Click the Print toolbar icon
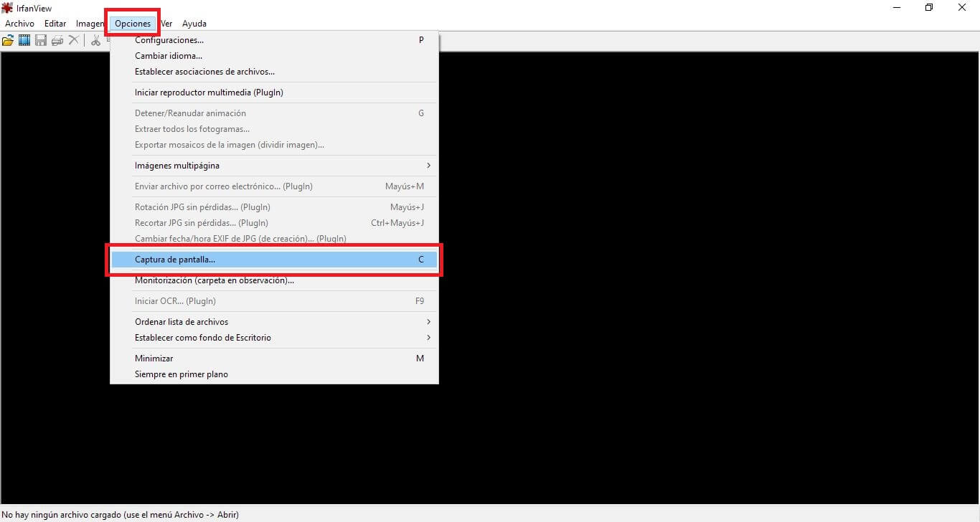The height and width of the screenshot is (522, 980). (x=57, y=40)
